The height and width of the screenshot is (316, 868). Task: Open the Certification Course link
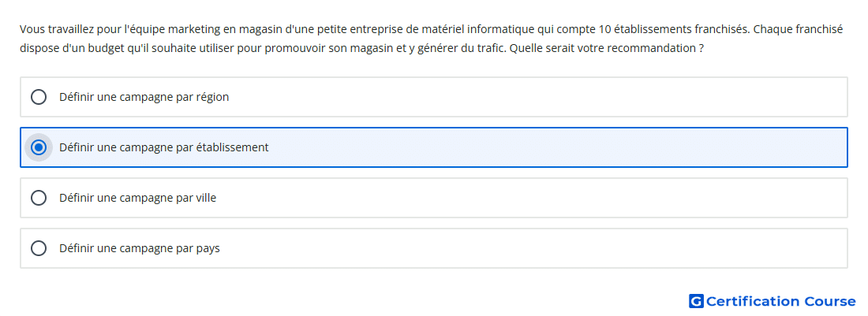pos(773,301)
